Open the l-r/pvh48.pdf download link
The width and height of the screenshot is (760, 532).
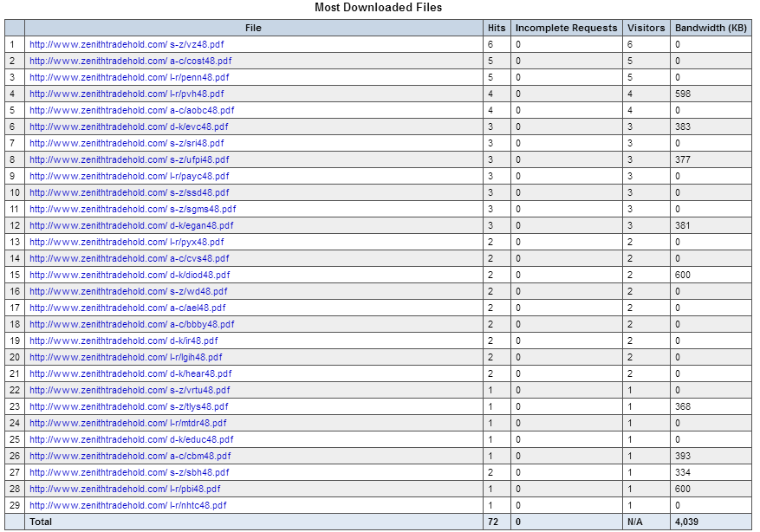127,94
